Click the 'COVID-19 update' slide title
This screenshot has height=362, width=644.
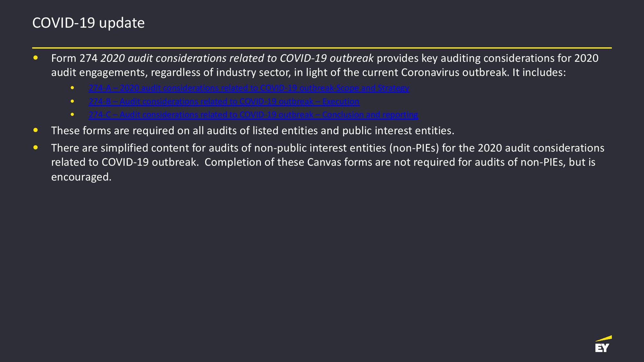click(88, 23)
